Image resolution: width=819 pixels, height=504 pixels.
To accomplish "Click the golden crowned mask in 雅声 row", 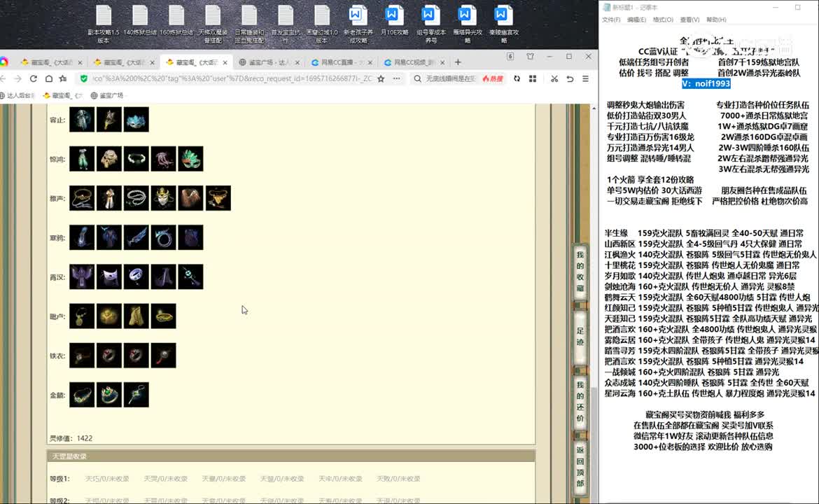I will 164,198.
